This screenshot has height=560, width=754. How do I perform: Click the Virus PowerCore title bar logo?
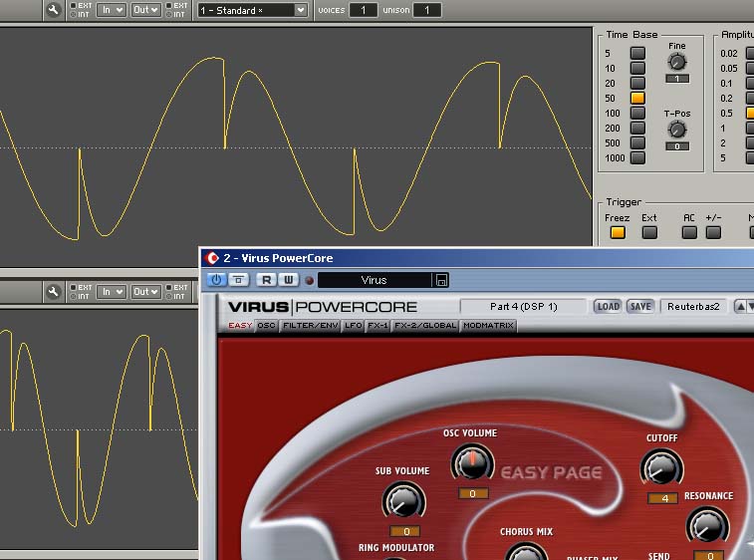pos(212,258)
